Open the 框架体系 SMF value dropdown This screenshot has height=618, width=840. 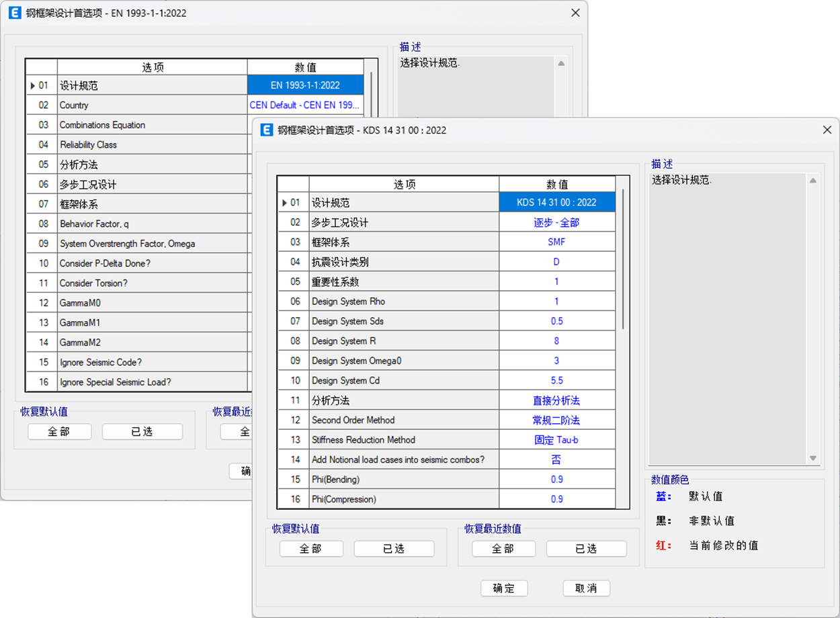pyautogui.click(x=556, y=242)
